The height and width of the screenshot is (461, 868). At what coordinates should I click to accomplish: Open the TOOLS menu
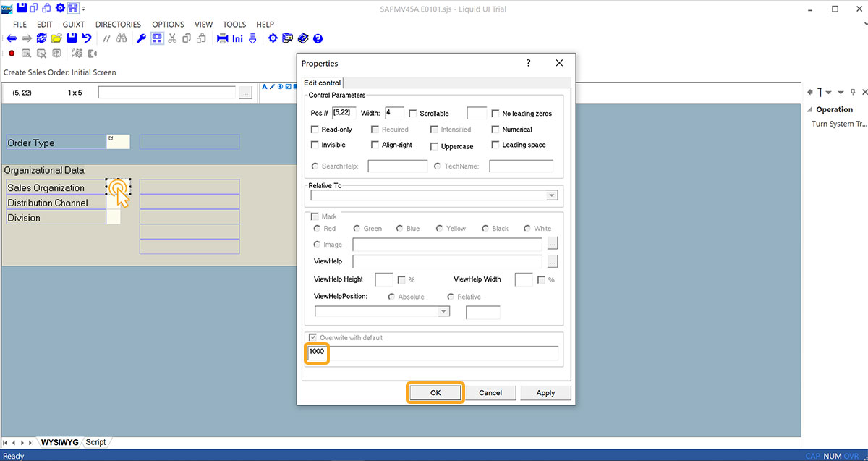coord(234,24)
